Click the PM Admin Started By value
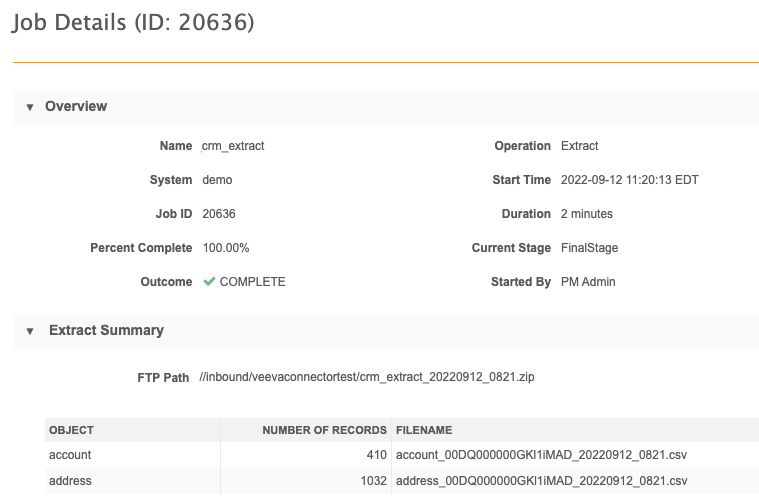The height and width of the screenshot is (504, 759). point(588,282)
